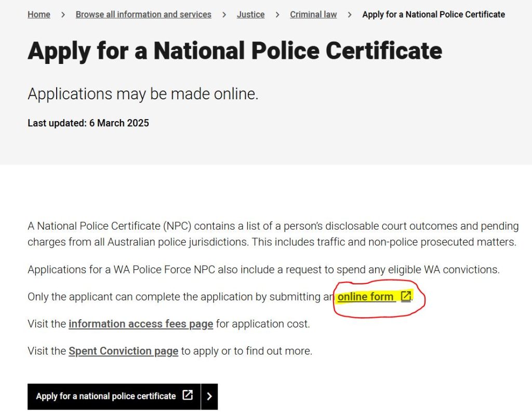Select Browse all information and services in breadcrumb
The image size is (532, 419).
click(x=143, y=15)
